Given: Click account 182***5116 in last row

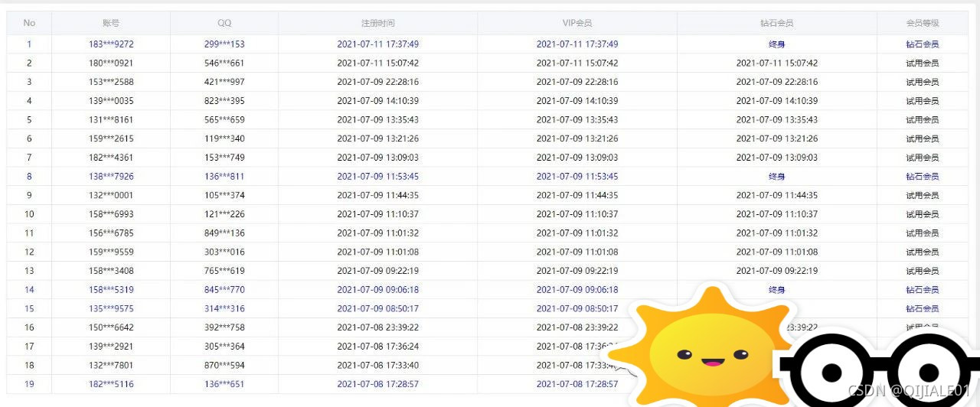Looking at the screenshot, I should pos(111,384).
